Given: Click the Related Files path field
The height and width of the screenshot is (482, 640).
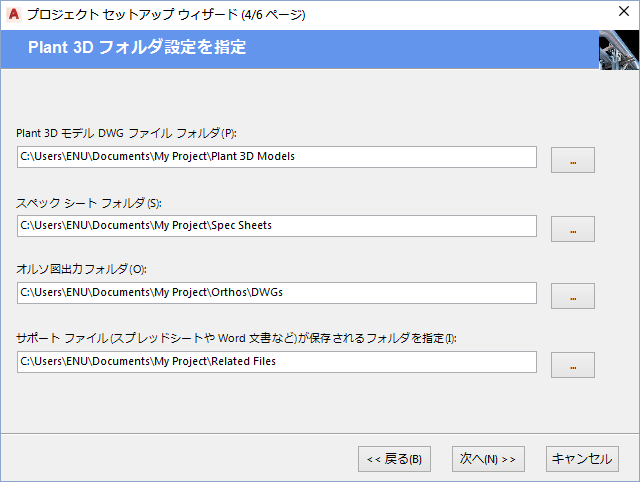Looking at the screenshot, I should point(277,362).
